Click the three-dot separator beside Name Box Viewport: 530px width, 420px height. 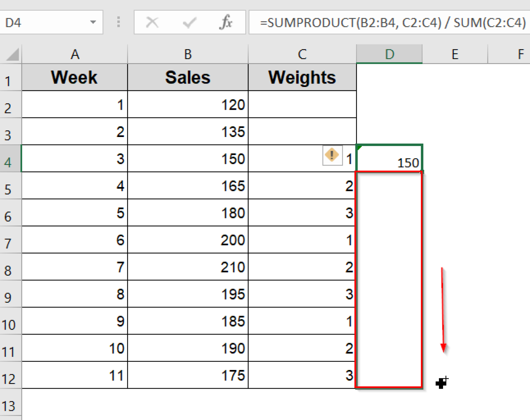[x=118, y=22]
